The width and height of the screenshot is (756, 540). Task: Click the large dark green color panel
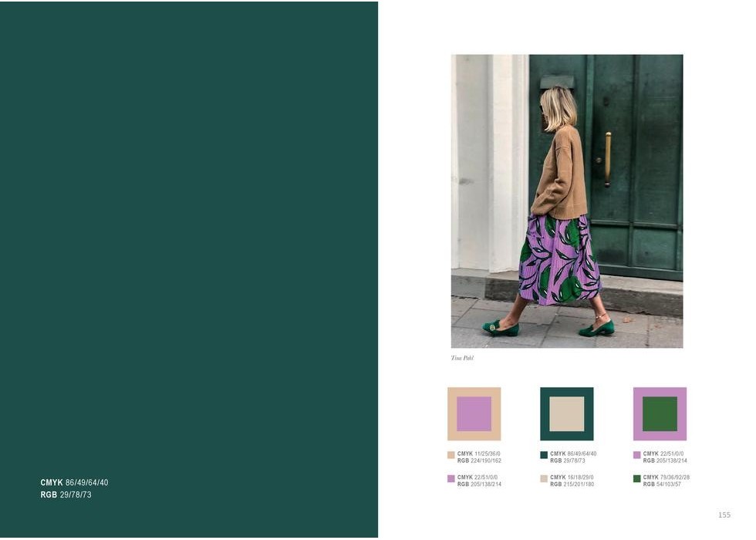[189, 269]
